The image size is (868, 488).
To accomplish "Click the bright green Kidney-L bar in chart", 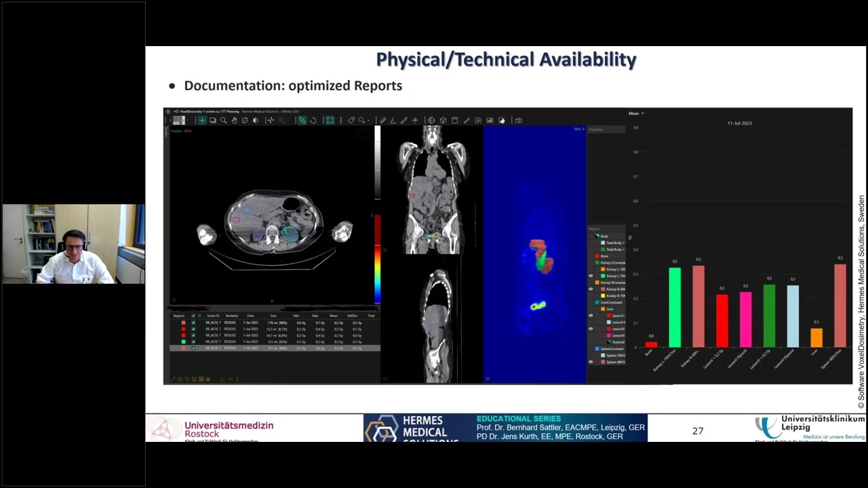I will coord(675,307).
